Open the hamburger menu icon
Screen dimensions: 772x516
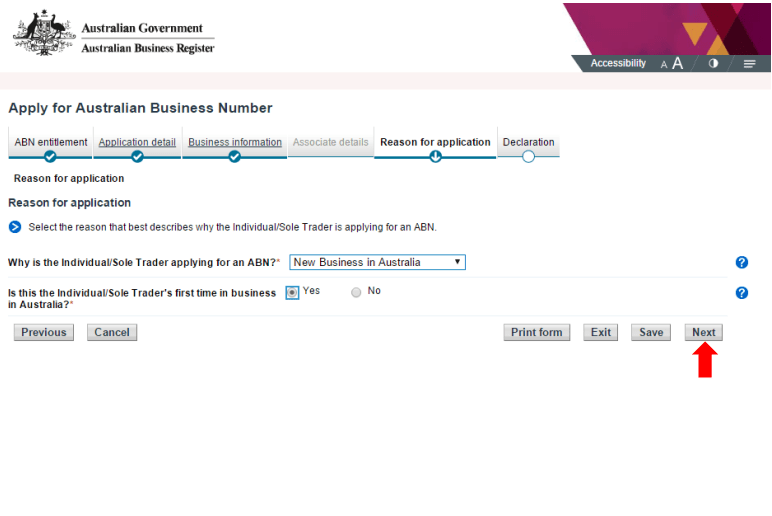749,63
